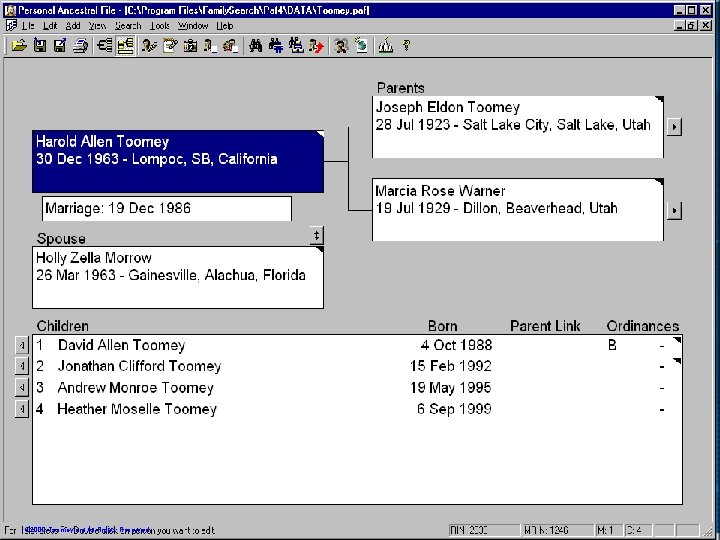Viewport: 720px width, 540px height.
Task: Click birth date 6 Sep 1999
Action: [x=454, y=409]
